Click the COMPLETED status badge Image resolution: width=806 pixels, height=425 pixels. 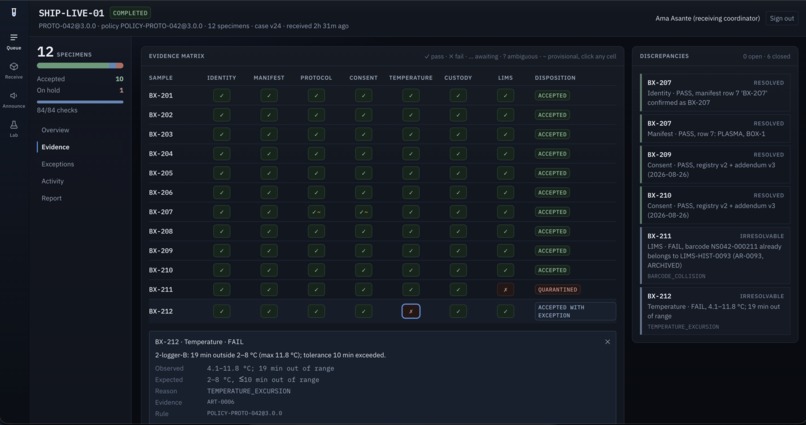130,13
